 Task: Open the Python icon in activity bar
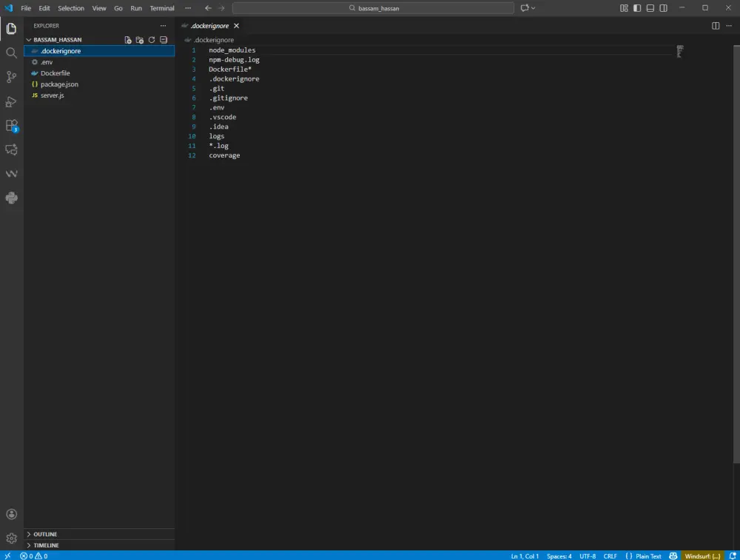(x=11, y=198)
